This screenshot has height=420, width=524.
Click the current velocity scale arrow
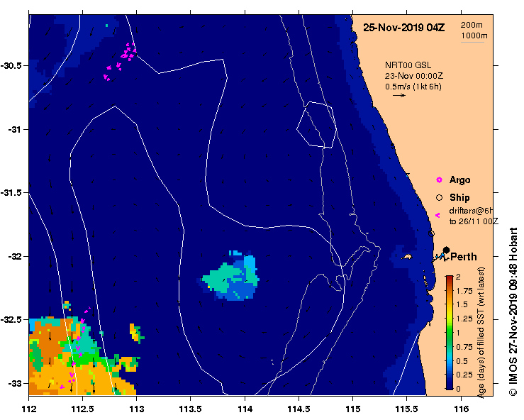[x=399, y=95]
